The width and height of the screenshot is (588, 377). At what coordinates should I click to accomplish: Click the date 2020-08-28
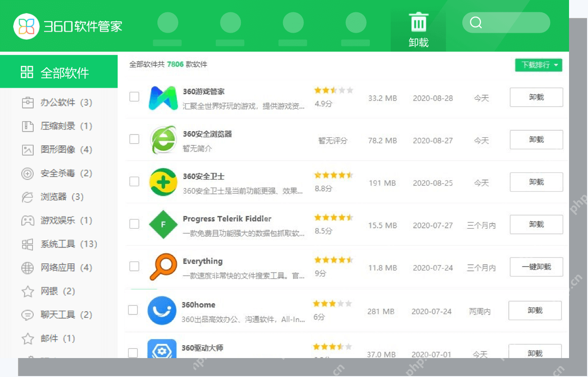(433, 98)
